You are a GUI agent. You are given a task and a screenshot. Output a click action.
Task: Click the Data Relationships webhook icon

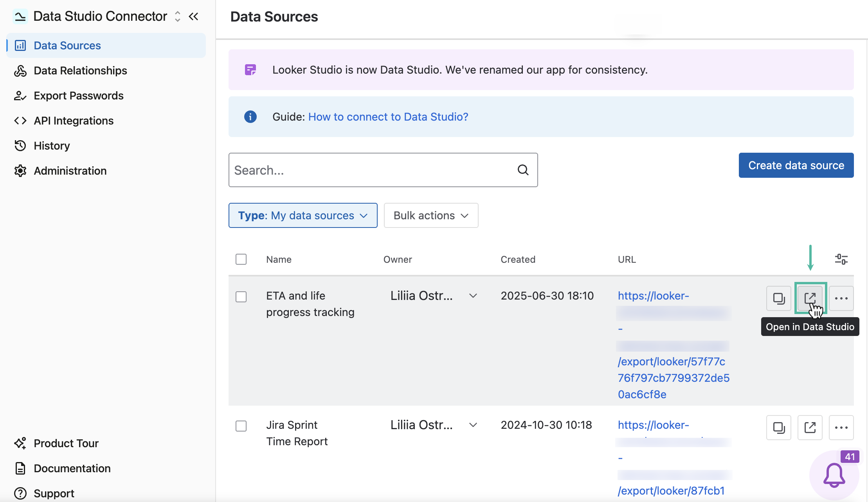pos(20,70)
